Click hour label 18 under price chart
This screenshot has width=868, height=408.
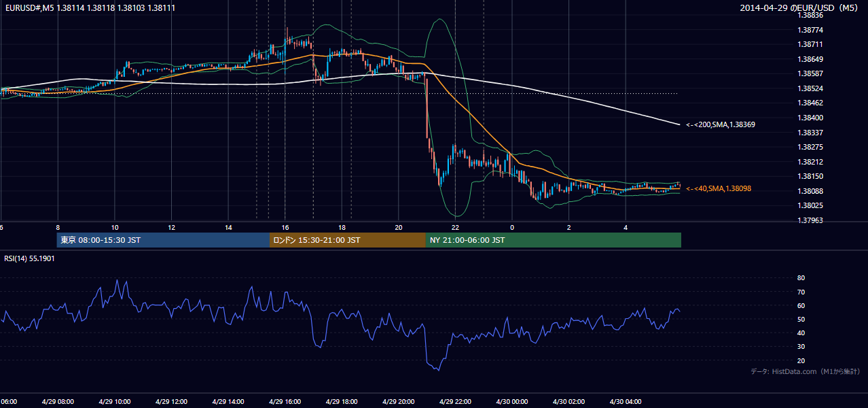click(x=342, y=227)
